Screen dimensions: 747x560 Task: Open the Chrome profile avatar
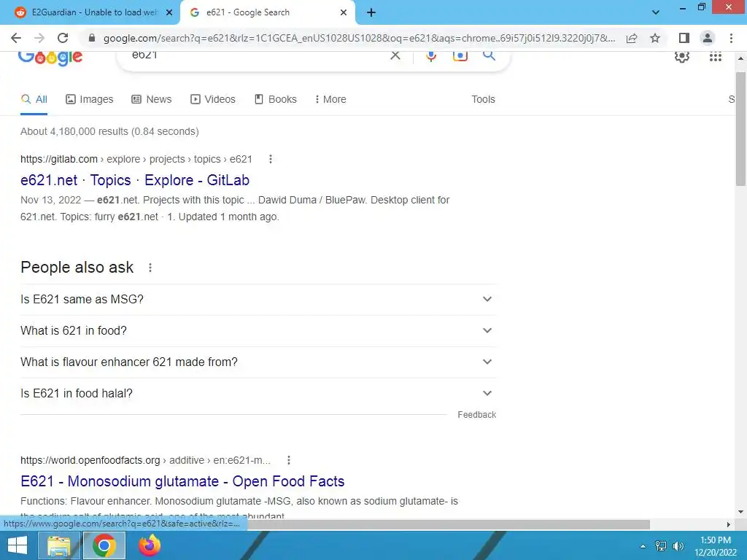[708, 38]
